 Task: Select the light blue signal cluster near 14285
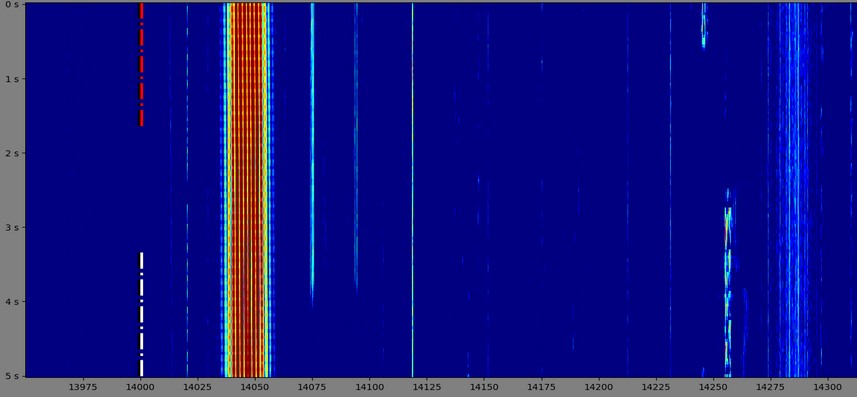tap(794, 190)
